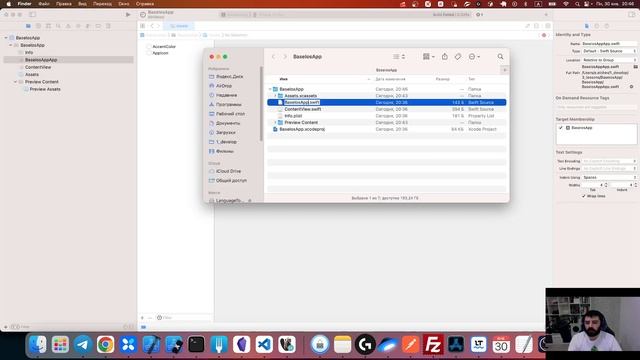Open the Finder group-by grid dropdown
This screenshot has height=360, width=640.
click(429, 57)
